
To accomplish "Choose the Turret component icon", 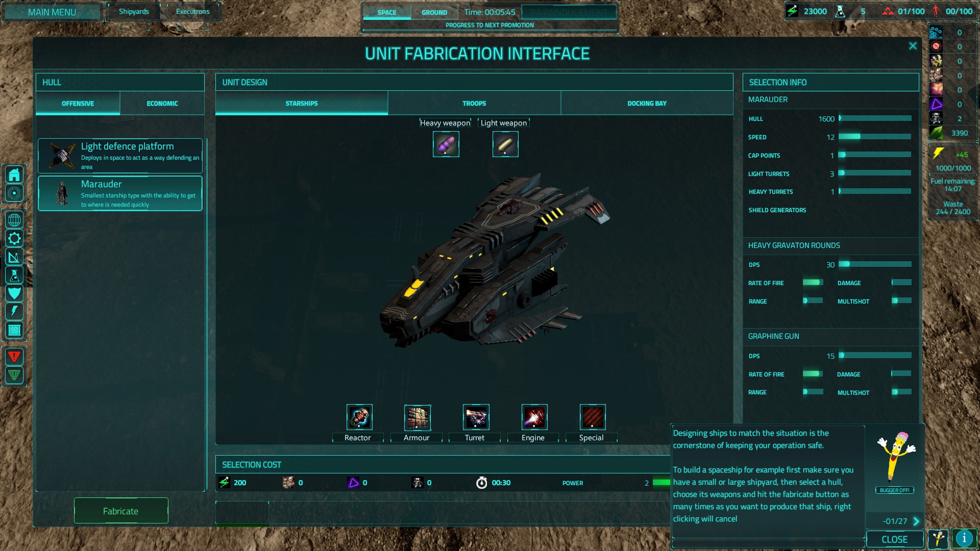I will click(476, 417).
